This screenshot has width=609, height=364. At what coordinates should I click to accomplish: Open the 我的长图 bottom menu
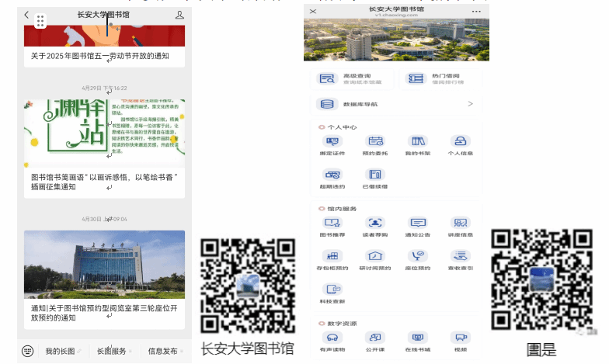click(x=62, y=351)
